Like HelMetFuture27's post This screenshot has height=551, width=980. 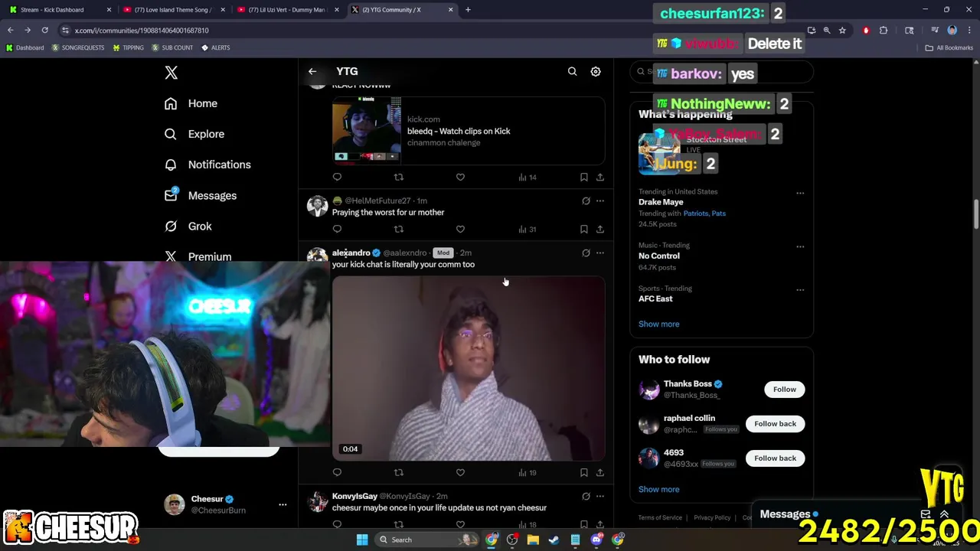[x=460, y=229]
